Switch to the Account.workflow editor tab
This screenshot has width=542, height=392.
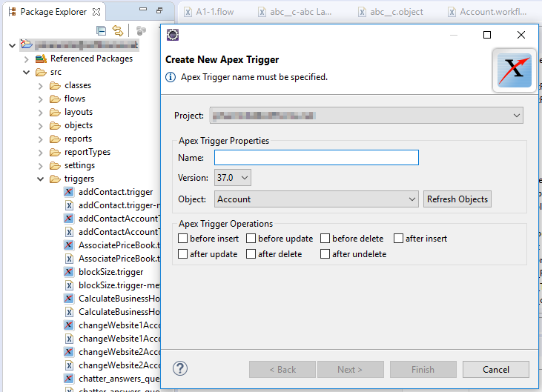coord(487,12)
